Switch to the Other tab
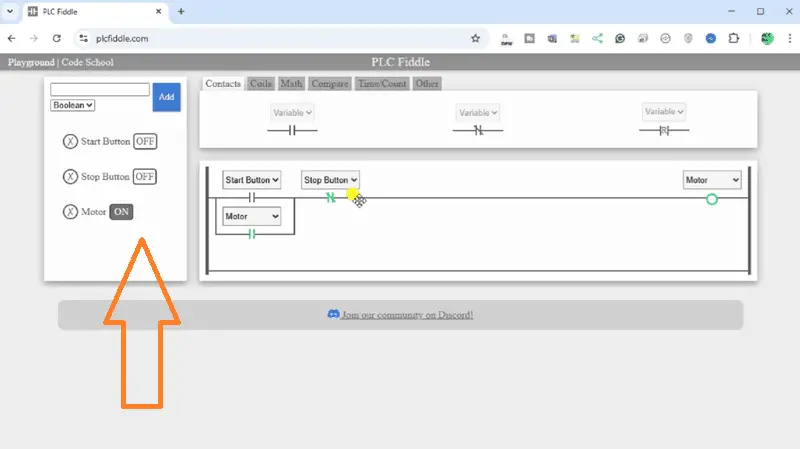This screenshot has width=800, height=449. pyautogui.click(x=427, y=84)
